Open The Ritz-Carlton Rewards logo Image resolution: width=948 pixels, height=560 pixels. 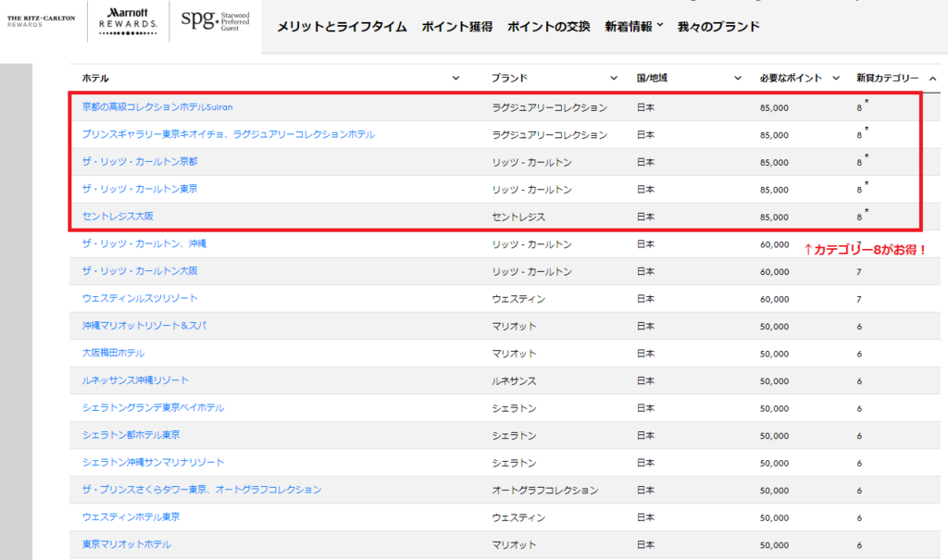tap(41, 21)
